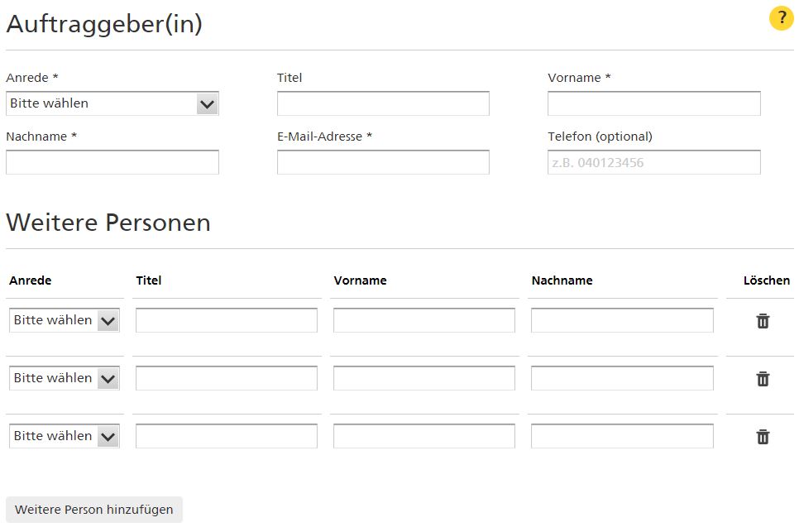Select Vorname field in third person row
804x532 pixels.
tap(424, 436)
